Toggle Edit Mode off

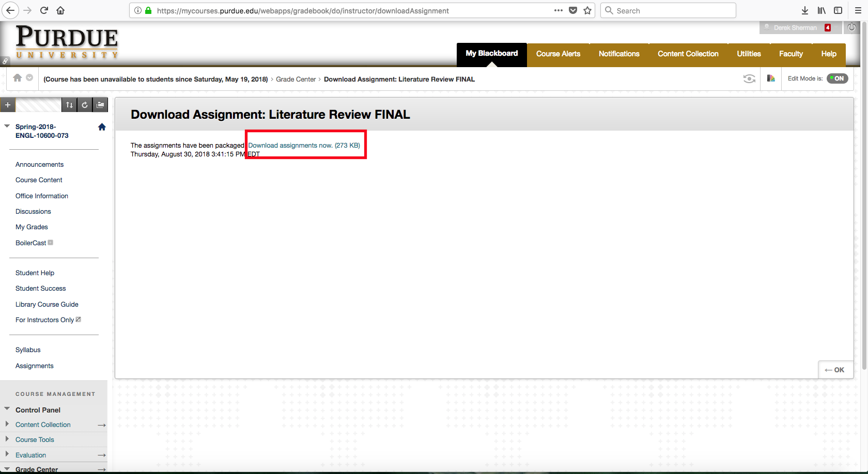(837, 78)
